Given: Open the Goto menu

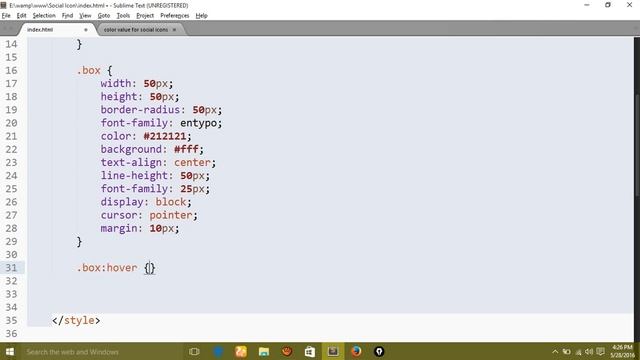Looking at the screenshot, I should click(x=104, y=16).
